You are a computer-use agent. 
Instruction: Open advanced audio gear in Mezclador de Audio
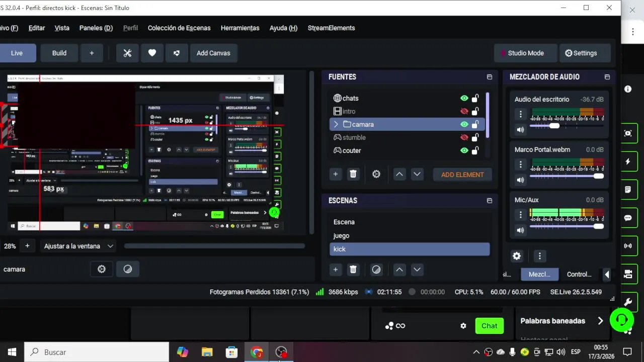click(x=517, y=256)
